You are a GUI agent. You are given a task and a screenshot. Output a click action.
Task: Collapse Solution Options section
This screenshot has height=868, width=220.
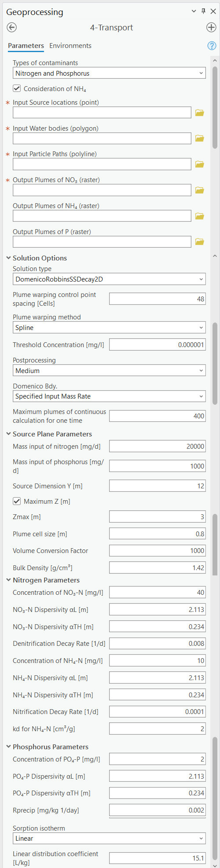click(9, 258)
